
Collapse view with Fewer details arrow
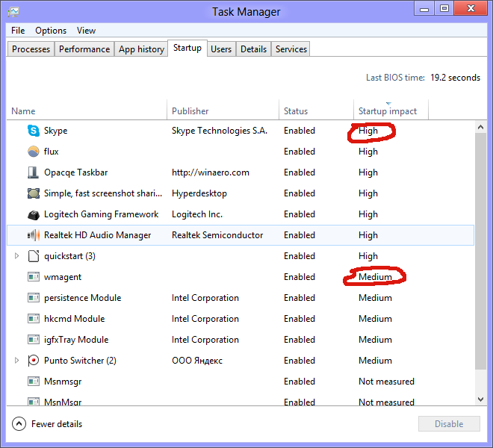click(x=19, y=424)
